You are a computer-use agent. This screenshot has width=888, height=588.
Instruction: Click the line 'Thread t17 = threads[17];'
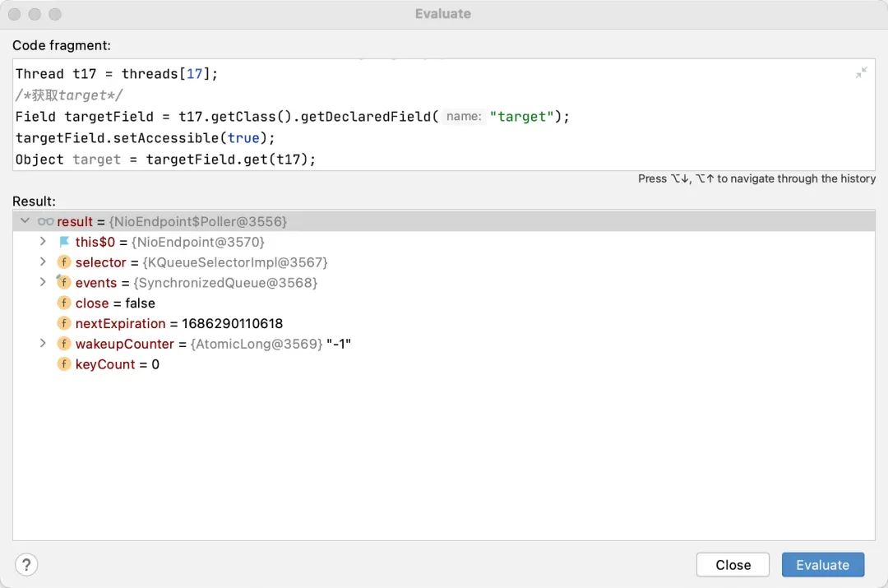(117, 74)
